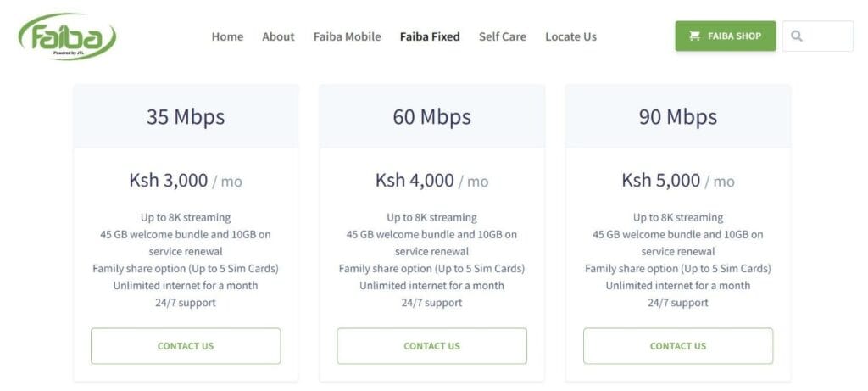Select the 60 Mbps plan heading
The width and height of the screenshot is (868, 391).
pos(431,117)
